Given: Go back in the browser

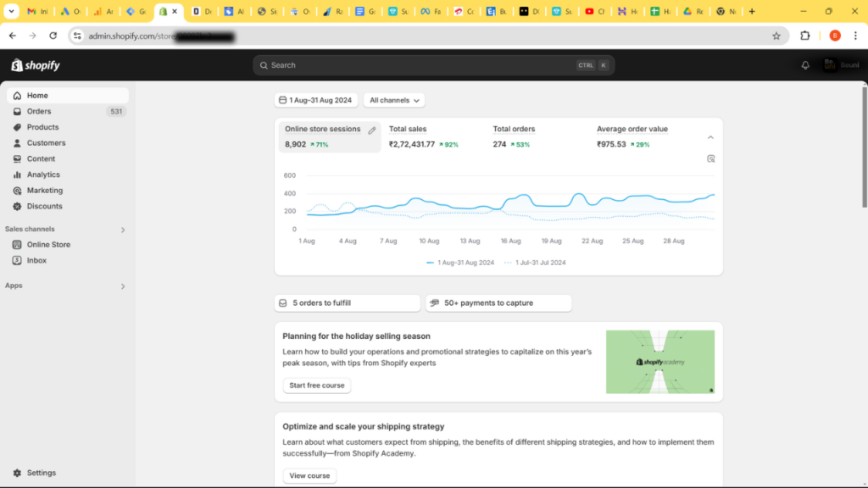Looking at the screenshot, I should (x=12, y=36).
